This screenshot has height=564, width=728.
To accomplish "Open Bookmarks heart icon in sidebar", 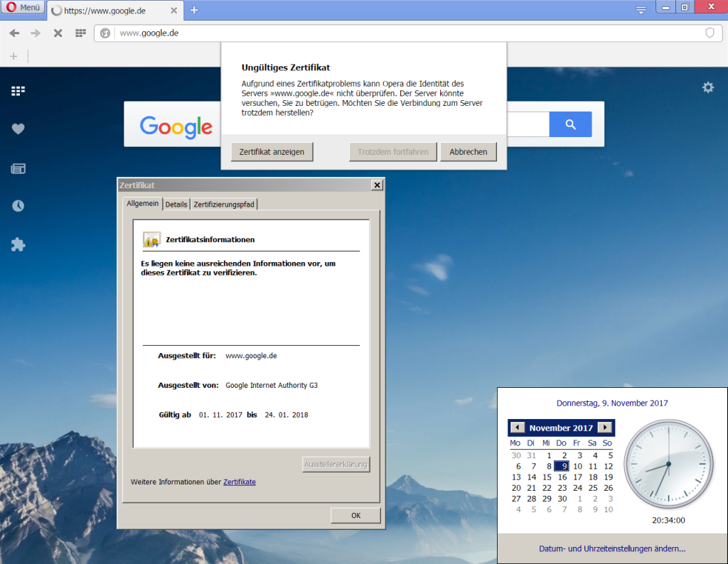I will (x=18, y=129).
